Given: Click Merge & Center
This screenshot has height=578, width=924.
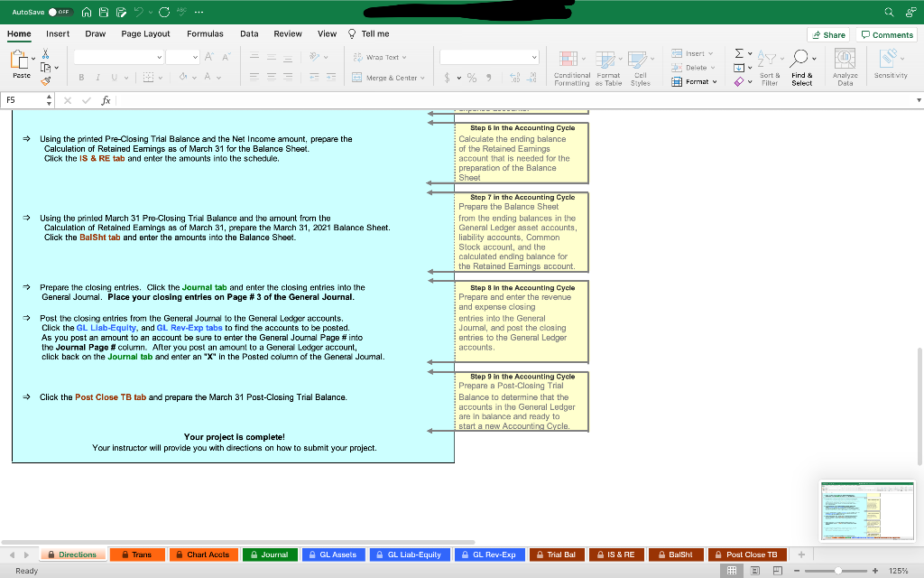Looking at the screenshot, I should [x=388, y=78].
